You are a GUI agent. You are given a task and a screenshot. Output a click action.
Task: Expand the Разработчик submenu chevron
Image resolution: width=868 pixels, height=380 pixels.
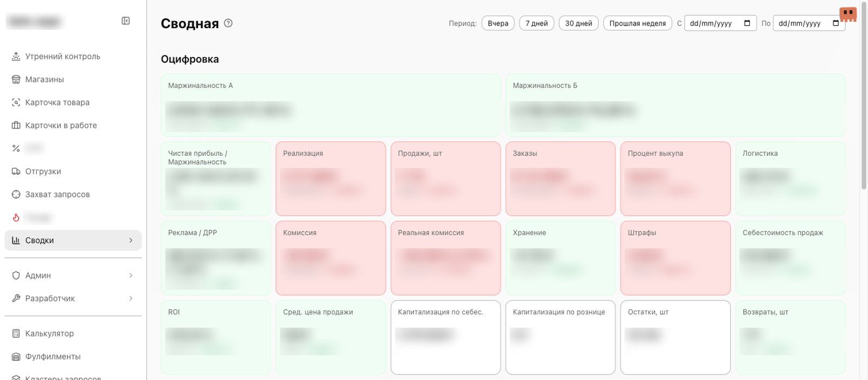(x=131, y=298)
